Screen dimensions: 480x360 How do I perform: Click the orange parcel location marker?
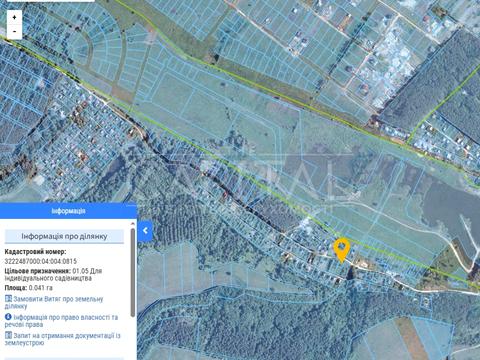click(341, 251)
